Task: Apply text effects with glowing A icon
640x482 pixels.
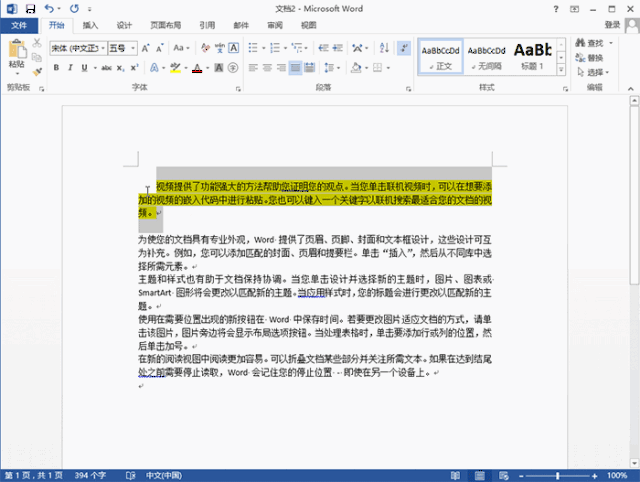Action: click(154, 68)
